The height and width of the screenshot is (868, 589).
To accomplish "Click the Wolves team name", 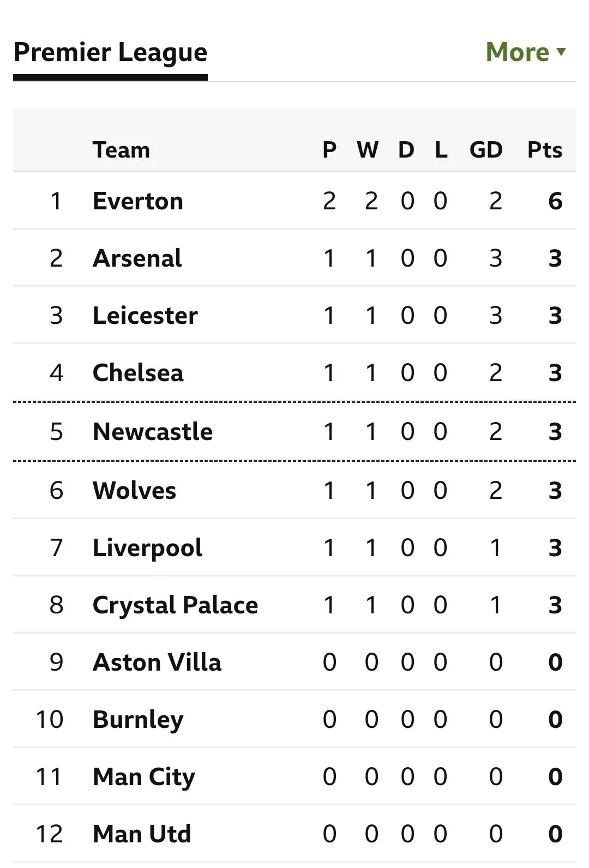I will coord(134,491).
